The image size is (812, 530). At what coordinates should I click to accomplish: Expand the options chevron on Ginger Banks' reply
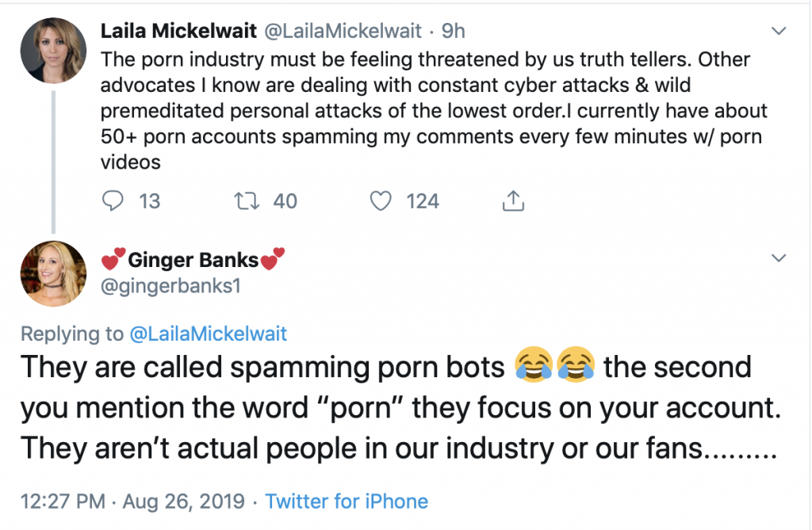[779, 258]
